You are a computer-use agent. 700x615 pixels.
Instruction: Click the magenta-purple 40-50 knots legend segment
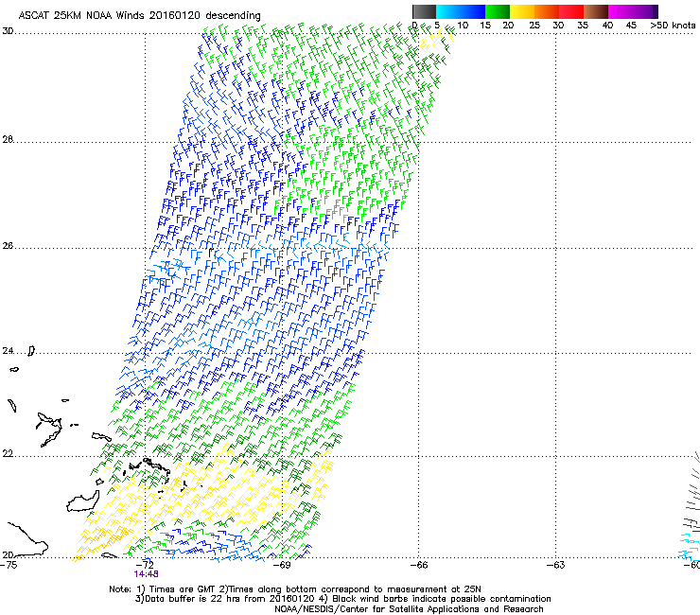[x=633, y=11]
